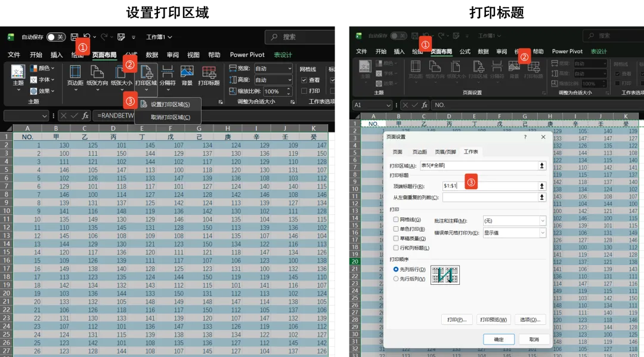Click redo arrow in left window title bar

(104, 37)
